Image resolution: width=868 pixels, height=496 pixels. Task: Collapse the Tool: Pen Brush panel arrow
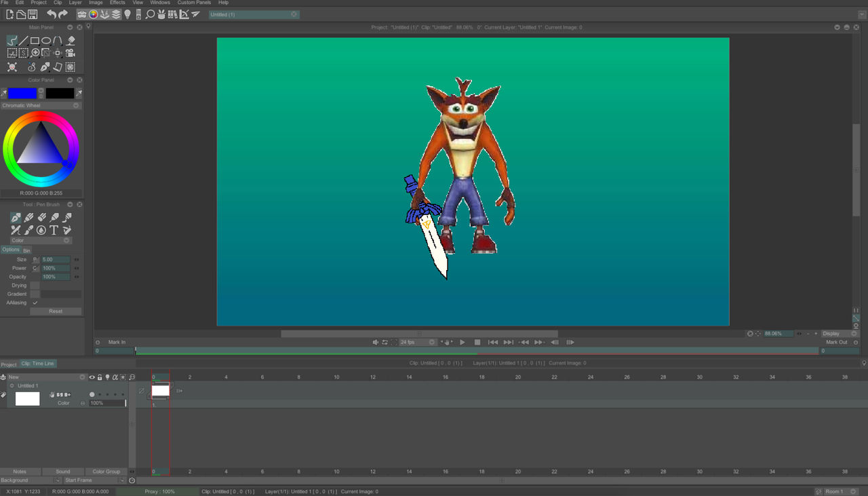tap(70, 204)
